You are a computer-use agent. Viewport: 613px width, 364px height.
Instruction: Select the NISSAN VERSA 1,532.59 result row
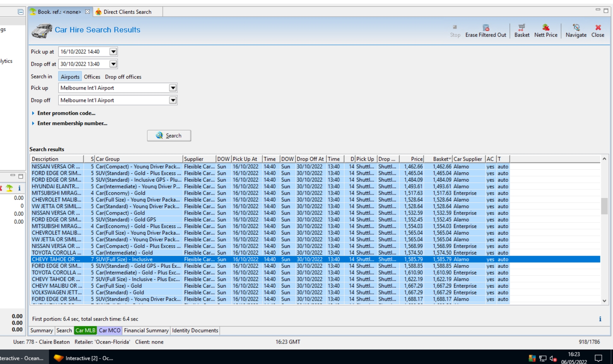coord(315,213)
